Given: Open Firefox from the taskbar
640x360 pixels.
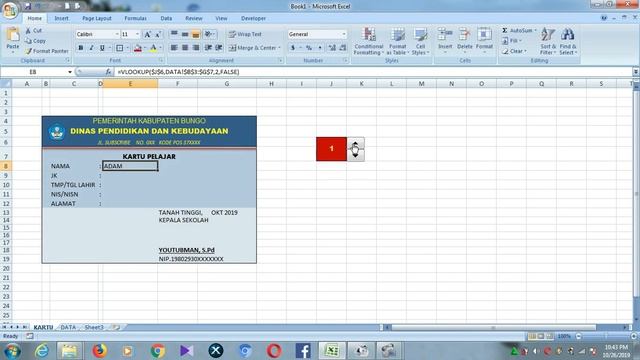Looking at the screenshot, I should click(x=100, y=351).
